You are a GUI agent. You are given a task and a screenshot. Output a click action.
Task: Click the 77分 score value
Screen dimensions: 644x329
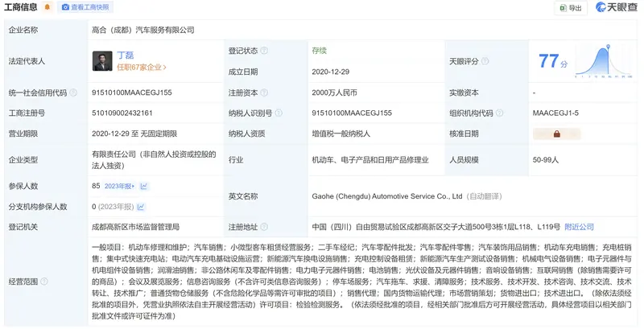point(553,60)
